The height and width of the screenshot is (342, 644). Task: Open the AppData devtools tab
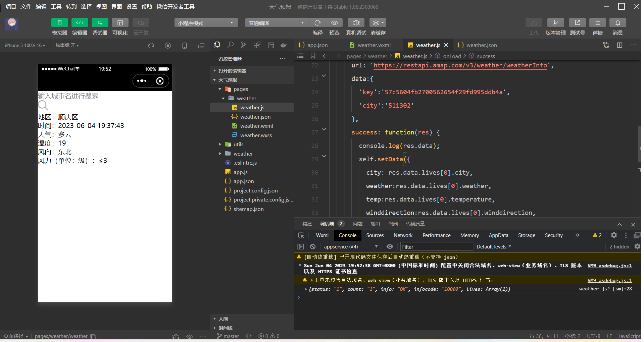point(498,235)
